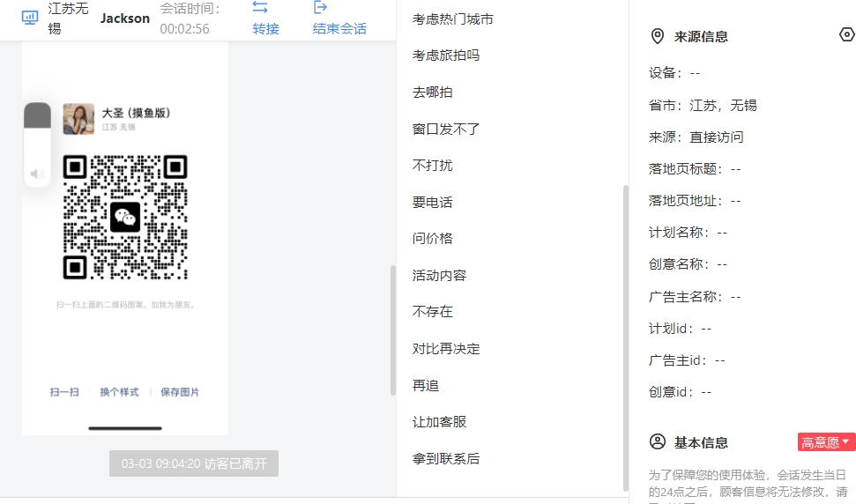Viewport: 856px width, 504px height.
Task: Click the 保存图片 link
Action: pos(180,392)
